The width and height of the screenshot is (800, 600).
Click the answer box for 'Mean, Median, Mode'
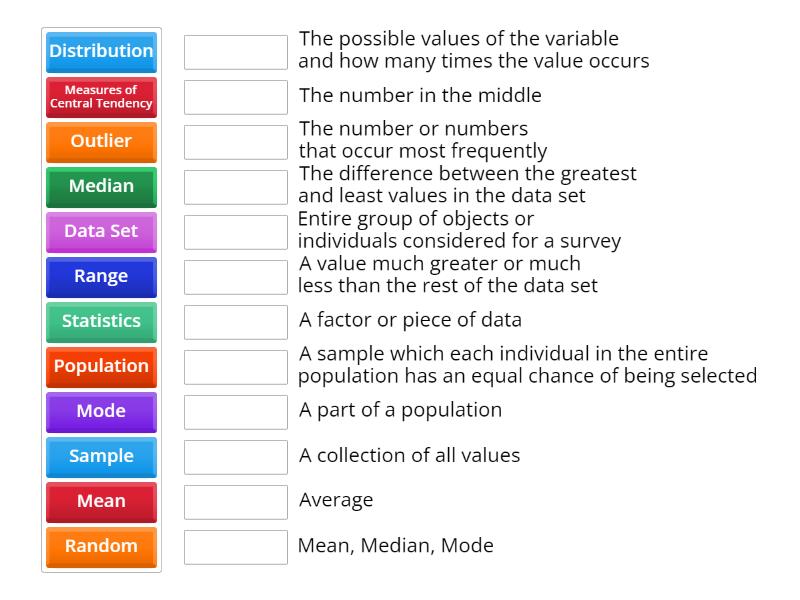click(235, 546)
